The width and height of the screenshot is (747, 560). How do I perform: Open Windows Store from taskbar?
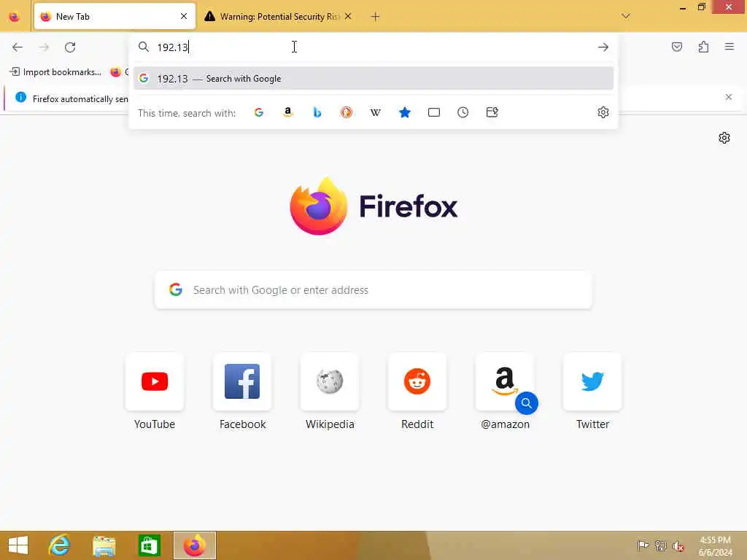pos(149,545)
